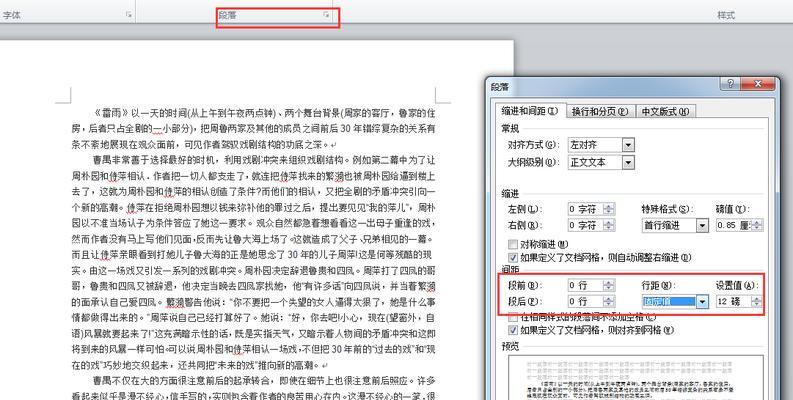This screenshot has width=793, height=400.
Task: Click the 右侧 indent field showing 0 字符
Action: [586, 225]
